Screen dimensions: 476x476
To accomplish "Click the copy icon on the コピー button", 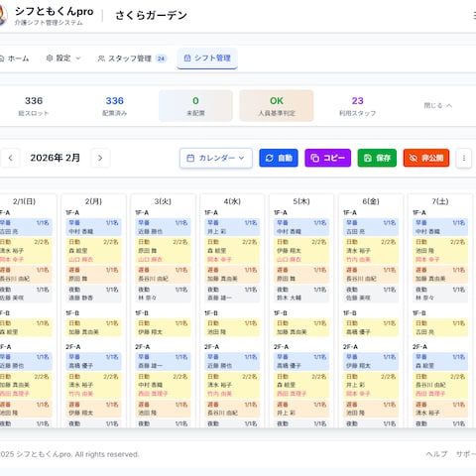I will (314, 158).
